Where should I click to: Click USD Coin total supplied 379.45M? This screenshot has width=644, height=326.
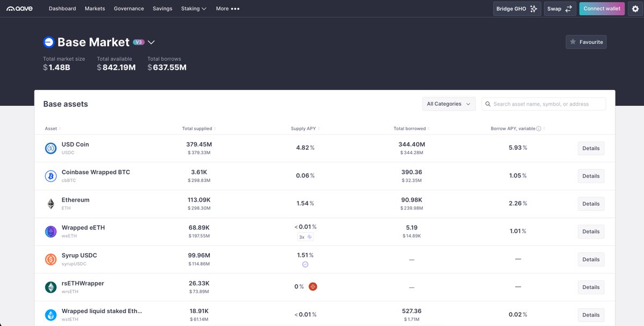199,144
